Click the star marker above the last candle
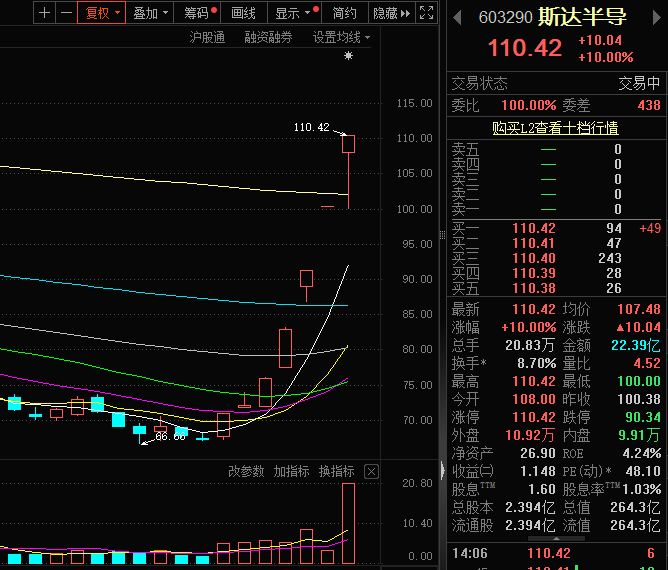The width and height of the screenshot is (668, 570). (348, 55)
